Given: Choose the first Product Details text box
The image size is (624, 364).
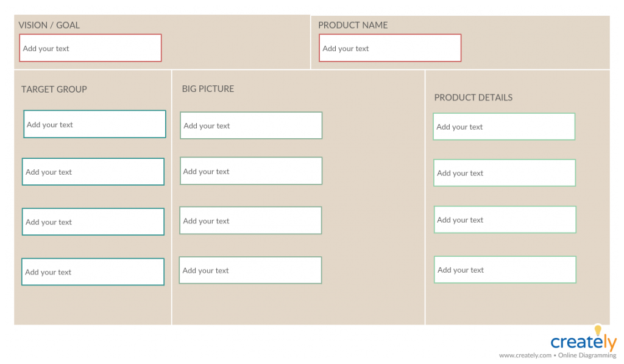Looking at the screenshot, I should [x=504, y=127].
